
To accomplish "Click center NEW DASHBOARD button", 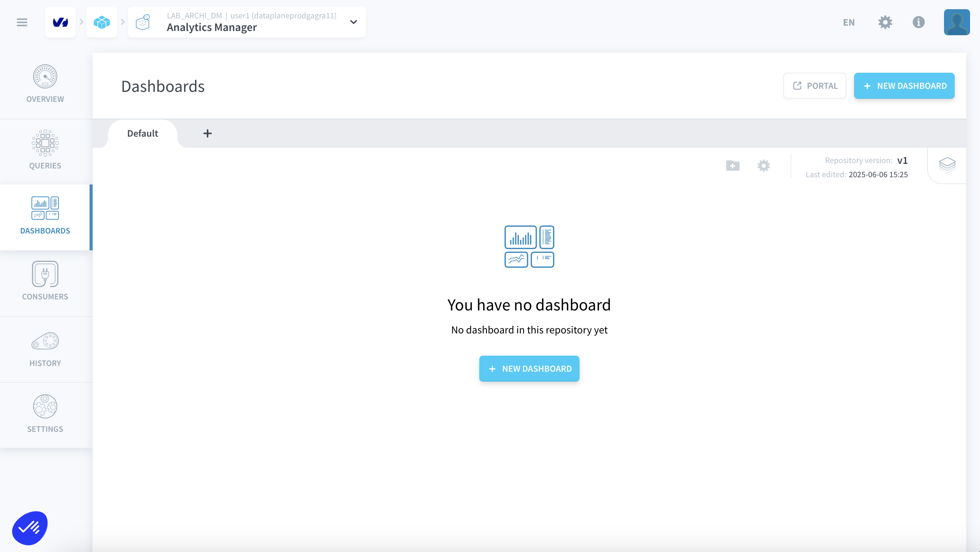I will 529,369.
